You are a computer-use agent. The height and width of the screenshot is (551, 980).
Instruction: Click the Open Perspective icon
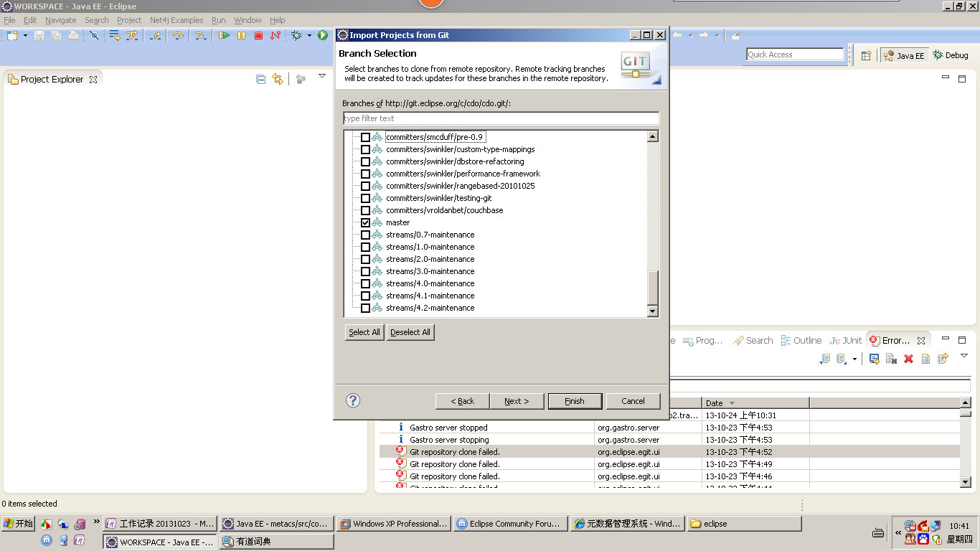coord(866,55)
